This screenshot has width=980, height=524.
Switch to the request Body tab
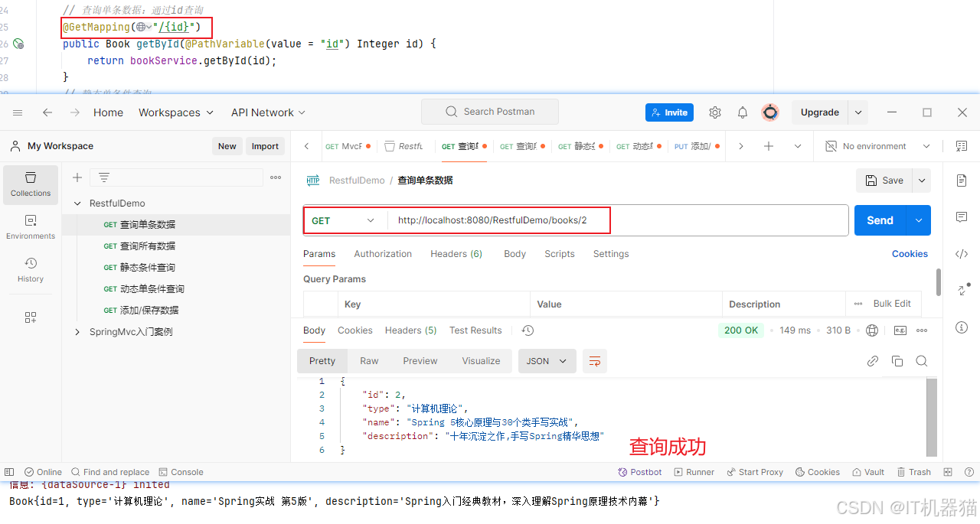pos(515,254)
